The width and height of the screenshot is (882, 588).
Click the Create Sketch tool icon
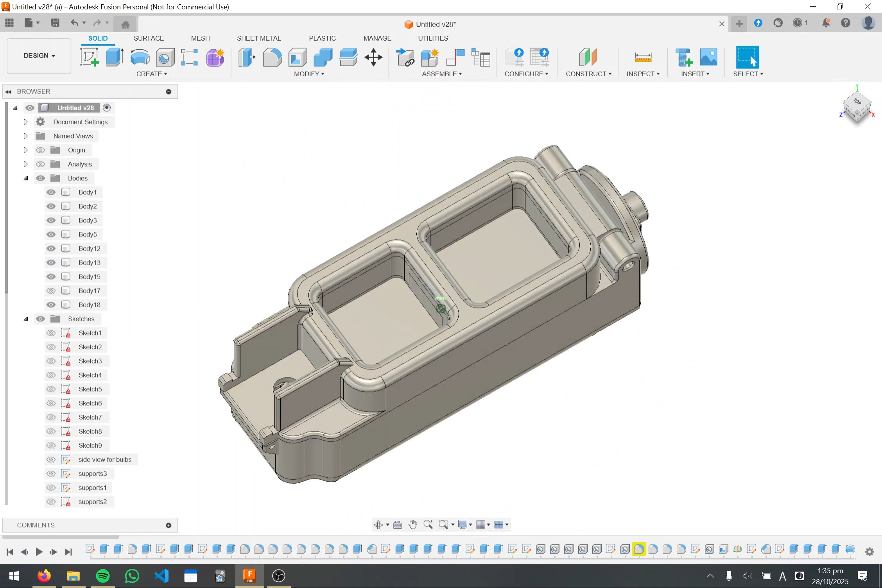[90, 57]
